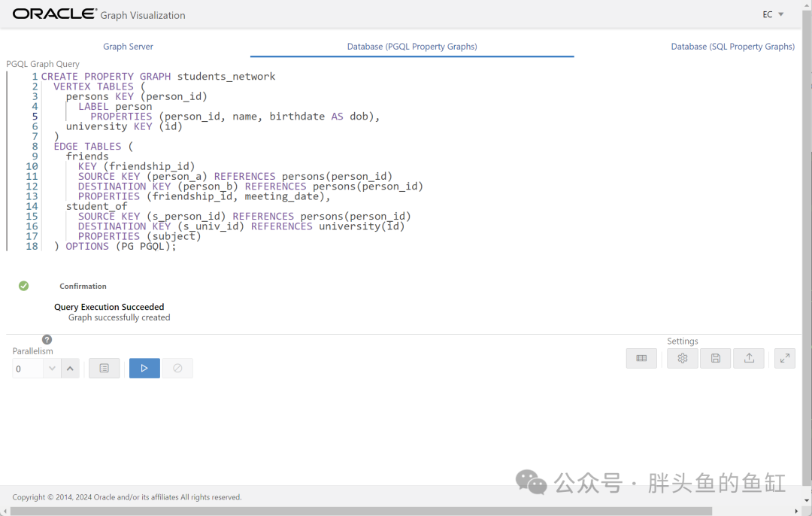Viewport: 812px width, 516px height.
Task: Increase Parallelism with the up arrow
Action: 71,369
